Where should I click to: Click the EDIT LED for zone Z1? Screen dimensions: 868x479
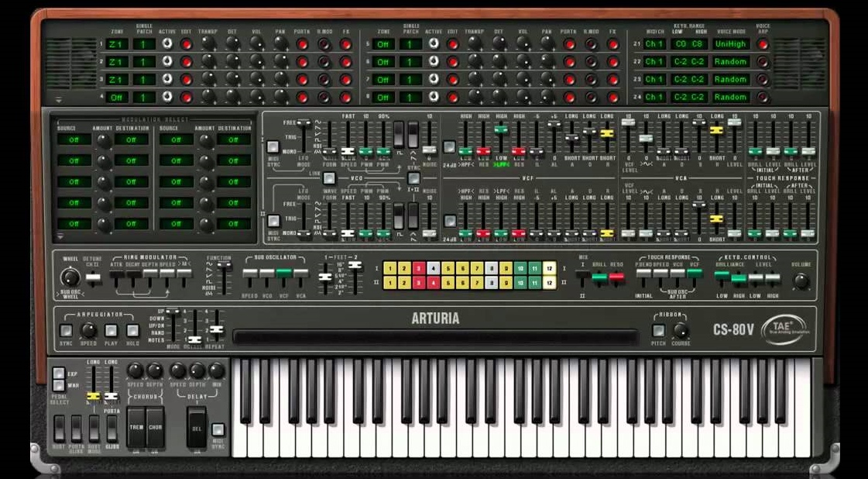point(187,44)
